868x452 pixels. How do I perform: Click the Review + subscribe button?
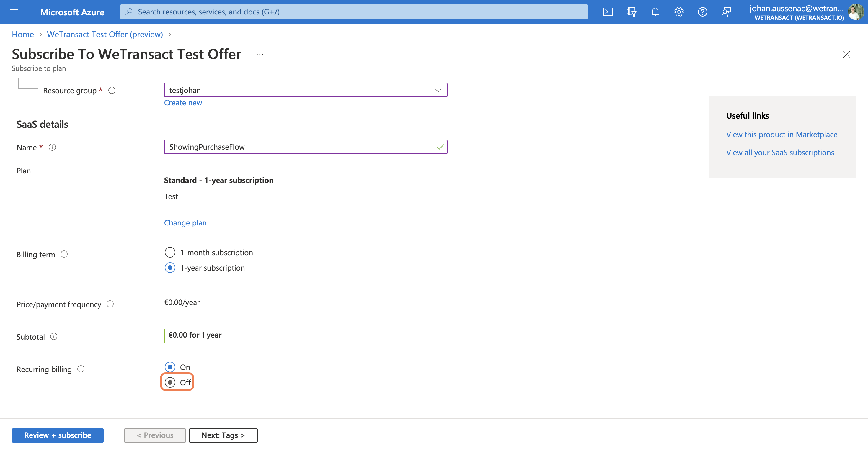[58, 435]
